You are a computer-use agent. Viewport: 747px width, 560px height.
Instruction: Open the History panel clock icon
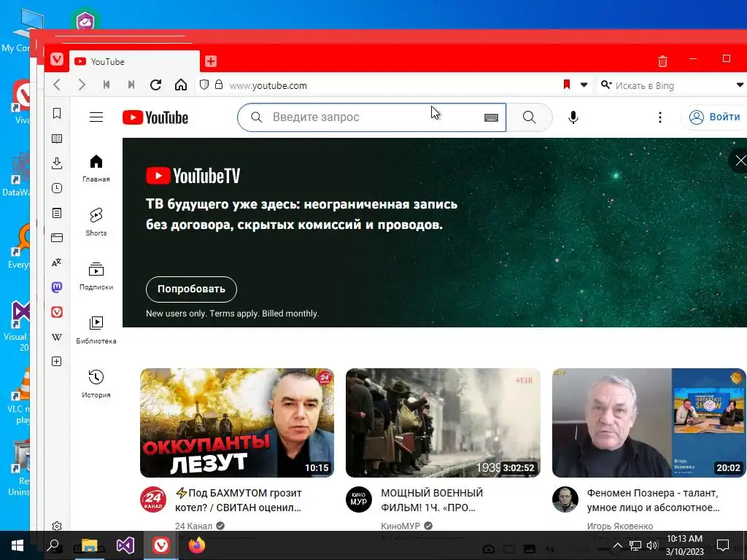point(57,188)
